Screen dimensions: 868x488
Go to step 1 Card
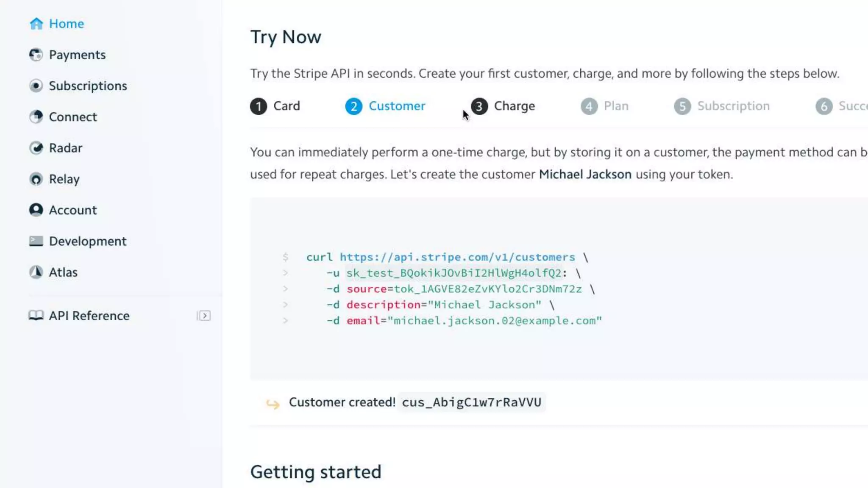(x=275, y=106)
